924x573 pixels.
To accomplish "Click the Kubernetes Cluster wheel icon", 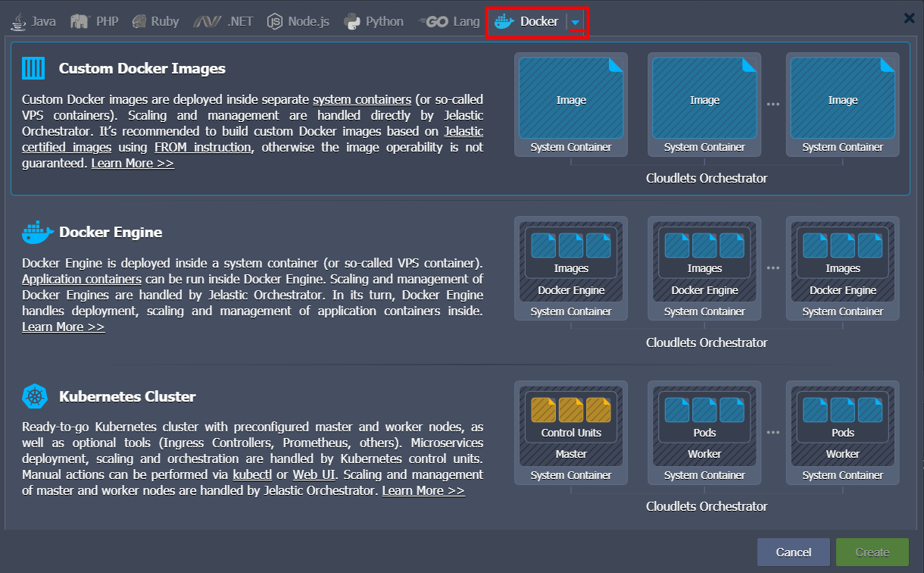I will (x=35, y=396).
